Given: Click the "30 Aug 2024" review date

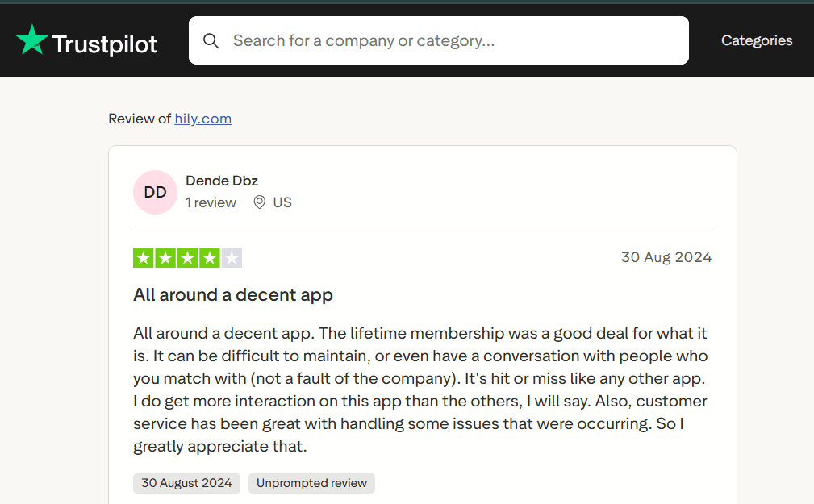Looking at the screenshot, I should pyautogui.click(x=666, y=257).
